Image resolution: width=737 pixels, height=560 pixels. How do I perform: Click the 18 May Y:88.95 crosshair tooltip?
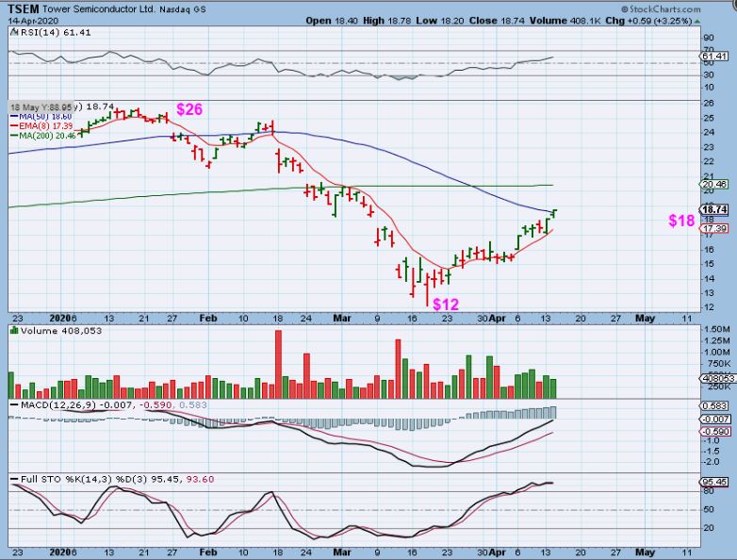(x=41, y=107)
